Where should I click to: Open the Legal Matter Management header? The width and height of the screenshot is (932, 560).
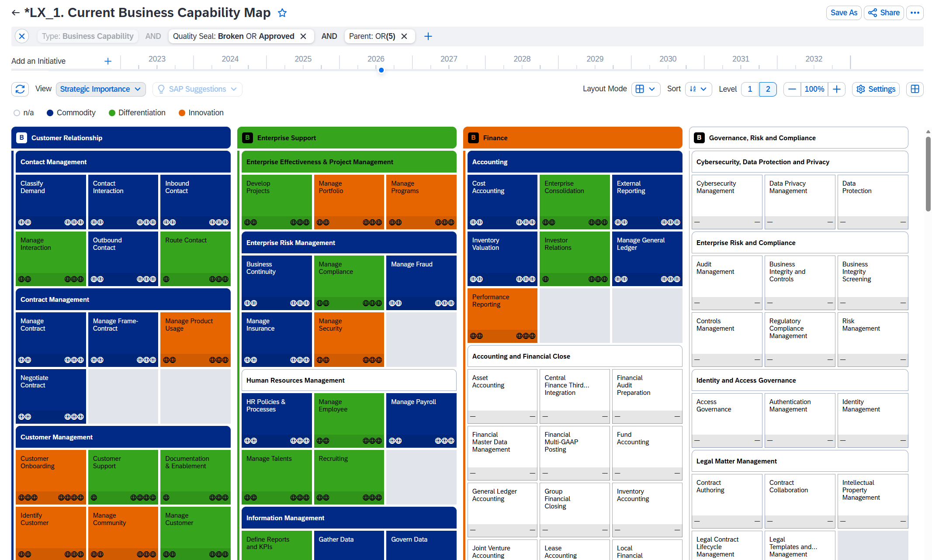click(x=800, y=461)
